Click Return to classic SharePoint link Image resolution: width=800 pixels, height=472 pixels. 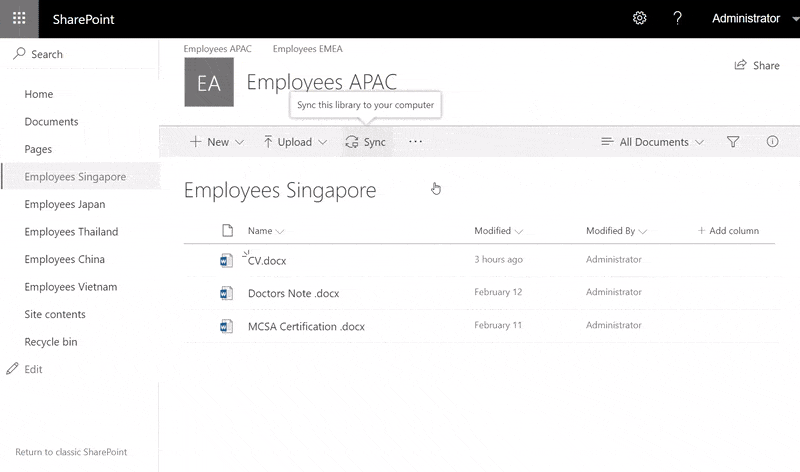[71, 452]
